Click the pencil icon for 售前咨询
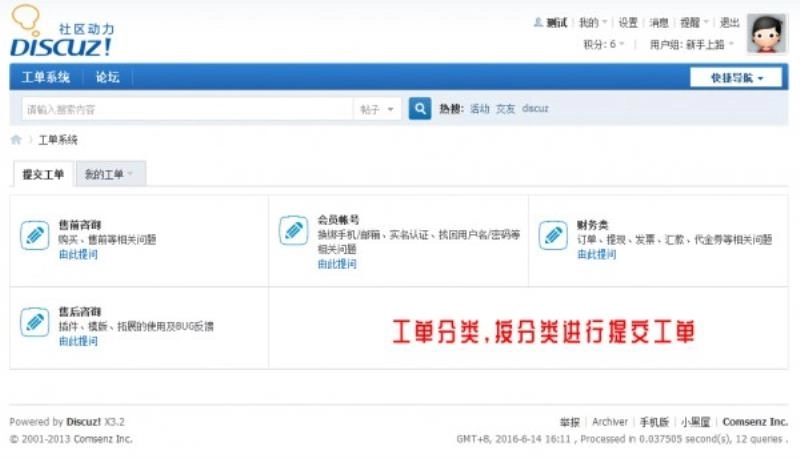The width and height of the screenshot is (800, 458). tap(35, 235)
